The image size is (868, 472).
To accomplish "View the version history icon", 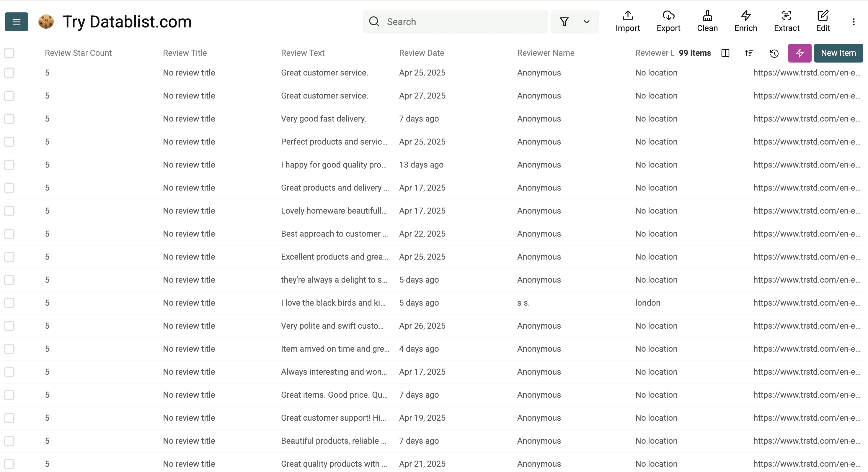I will [x=774, y=53].
